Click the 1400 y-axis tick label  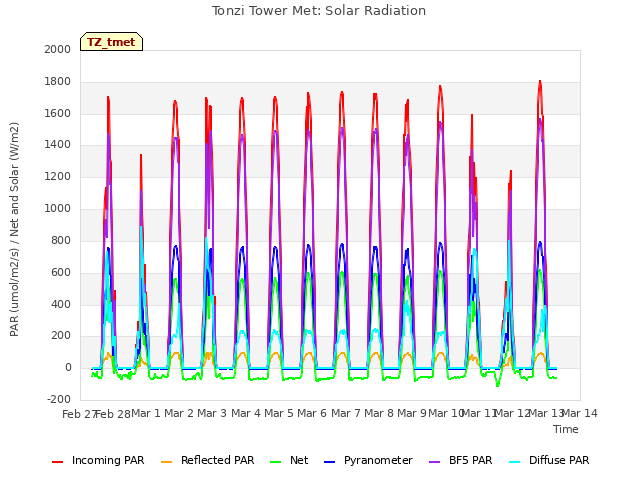coord(58,145)
